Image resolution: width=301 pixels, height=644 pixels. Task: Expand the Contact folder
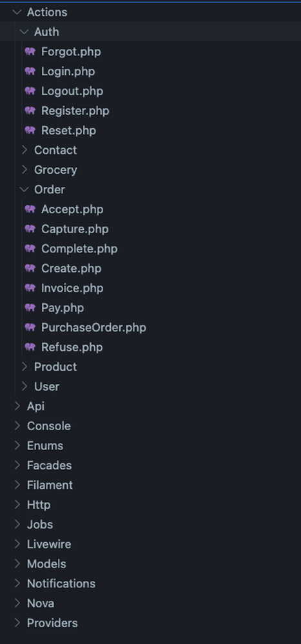click(24, 150)
